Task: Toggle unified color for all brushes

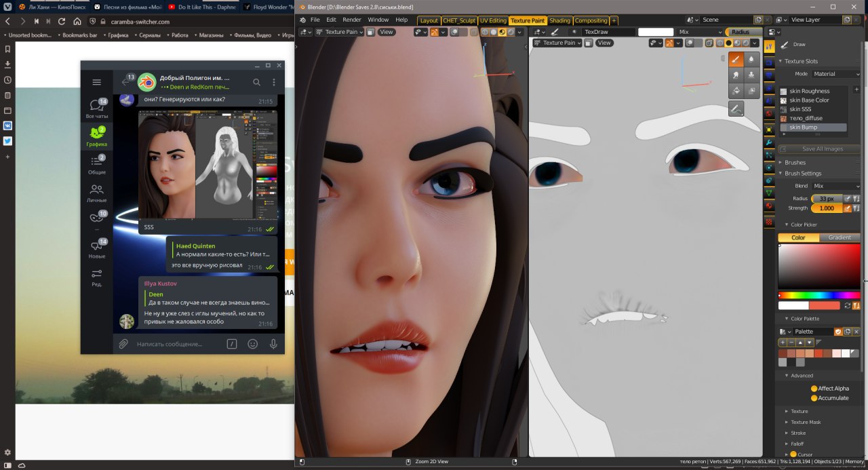Action: (x=856, y=306)
